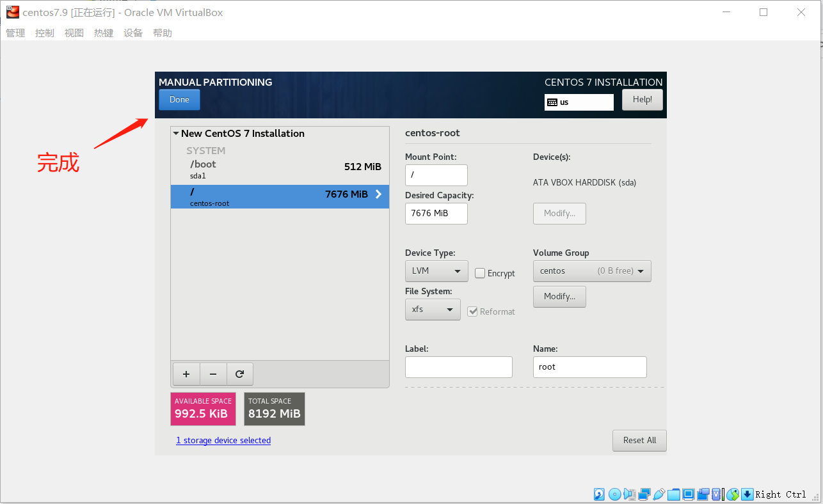Click the Help! button
Image resolution: width=823 pixels, height=504 pixels.
click(x=643, y=100)
